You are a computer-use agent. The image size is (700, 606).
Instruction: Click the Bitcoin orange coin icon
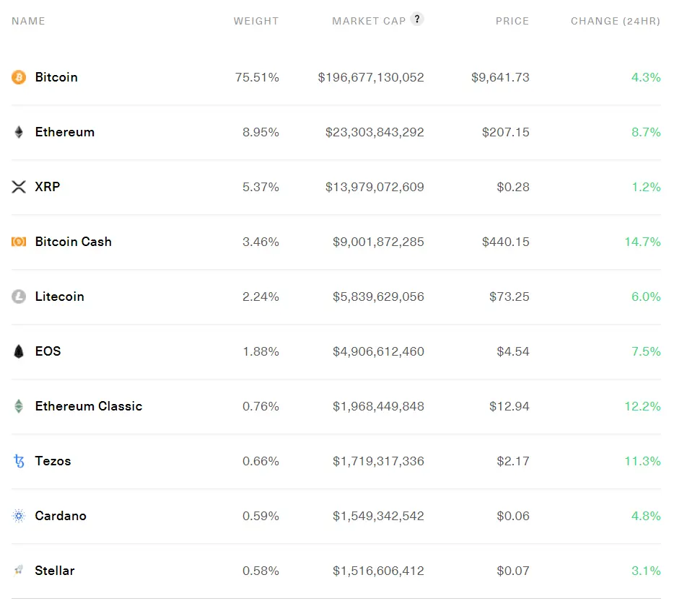tap(19, 77)
